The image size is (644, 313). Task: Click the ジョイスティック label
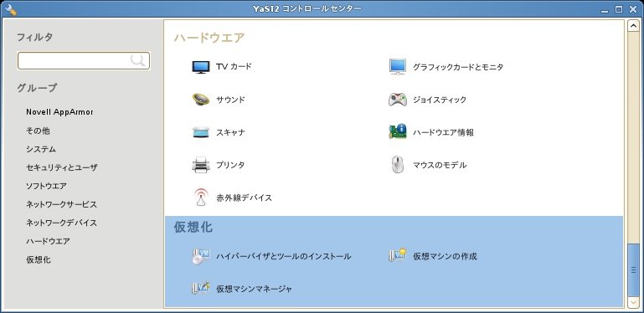coord(440,100)
